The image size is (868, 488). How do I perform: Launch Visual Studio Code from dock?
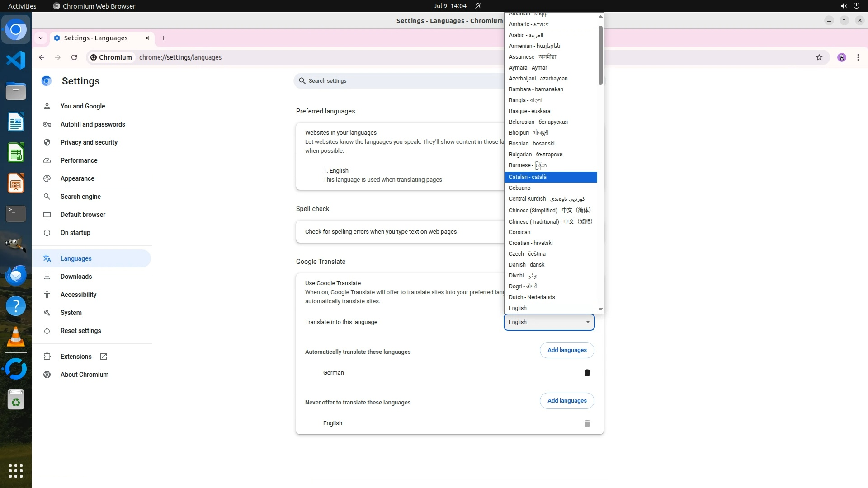pos(16,60)
